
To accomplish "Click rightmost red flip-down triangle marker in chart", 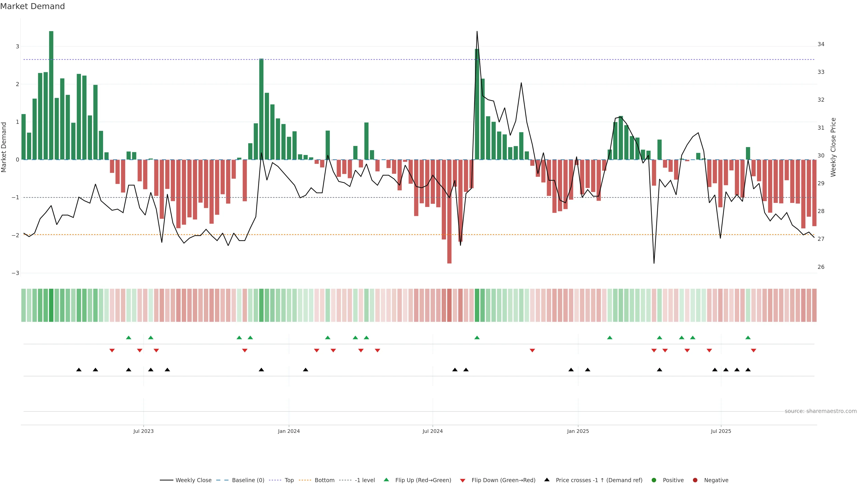I will pyautogui.click(x=753, y=351).
